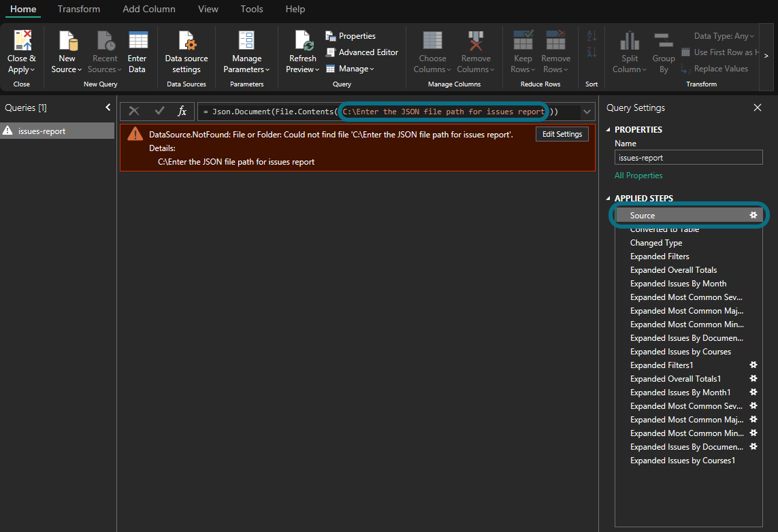Click the Split Column icon

[630, 40]
